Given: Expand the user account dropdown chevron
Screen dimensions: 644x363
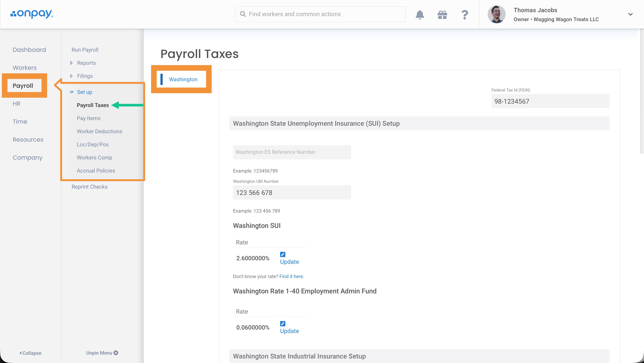Looking at the screenshot, I should 630,14.
